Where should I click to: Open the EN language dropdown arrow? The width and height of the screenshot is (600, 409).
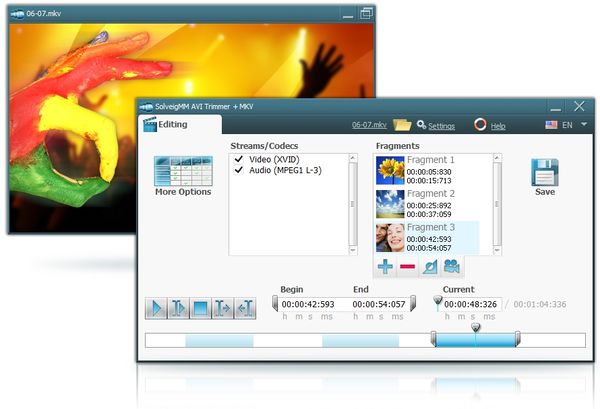584,124
